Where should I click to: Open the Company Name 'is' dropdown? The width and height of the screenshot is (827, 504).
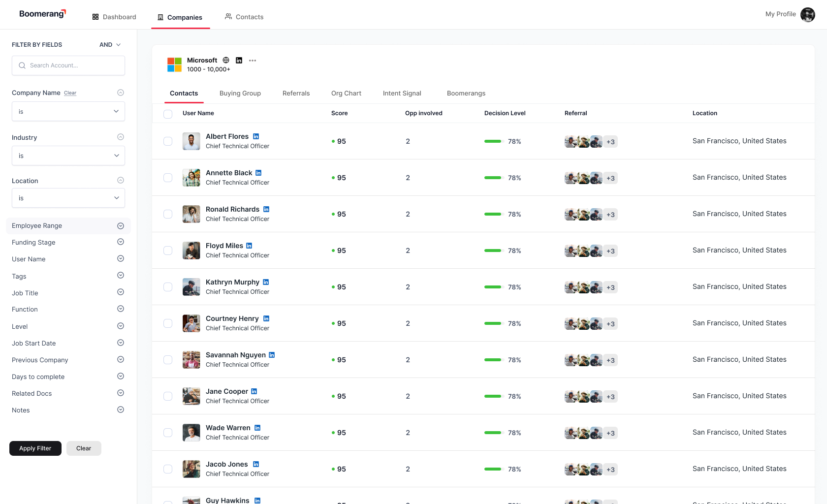coord(68,111)
